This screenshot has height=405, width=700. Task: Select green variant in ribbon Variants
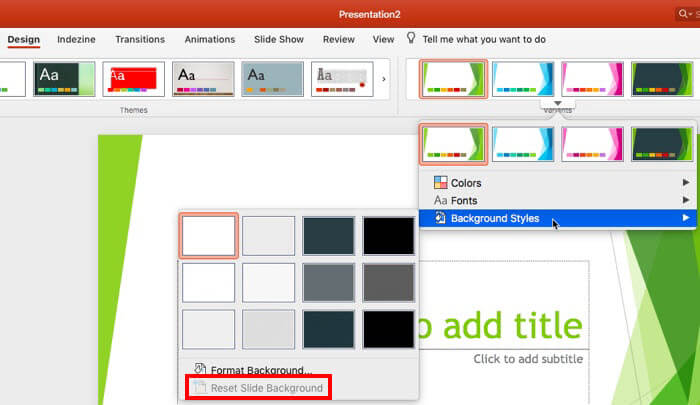click(453, 79)
